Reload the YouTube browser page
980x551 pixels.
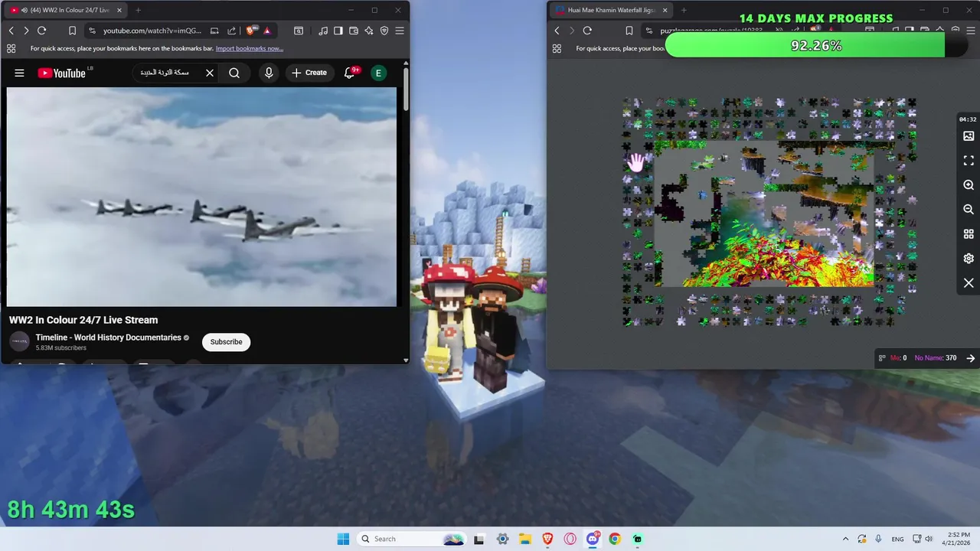pyautogui.click(x=41, y=31)
